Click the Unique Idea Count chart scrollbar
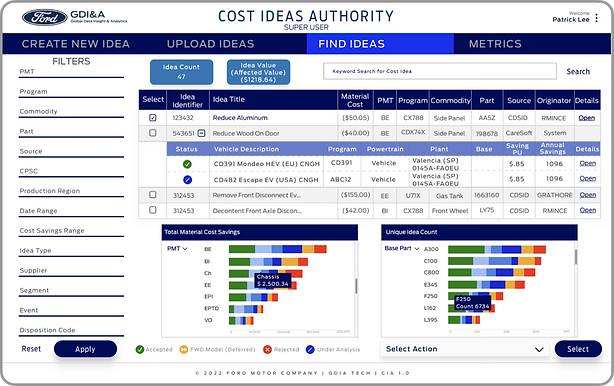Screen dimensions: 614x386 (x=576, y=257)
